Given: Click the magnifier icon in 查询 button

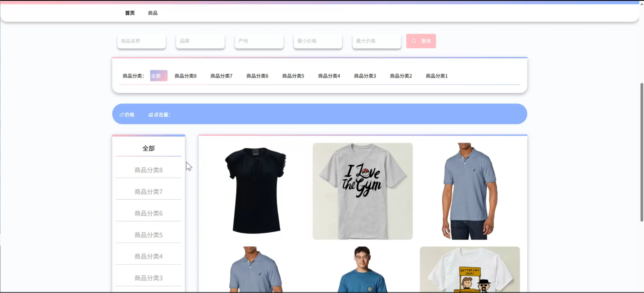Looking at the screenshot, I should click(414, 41).
